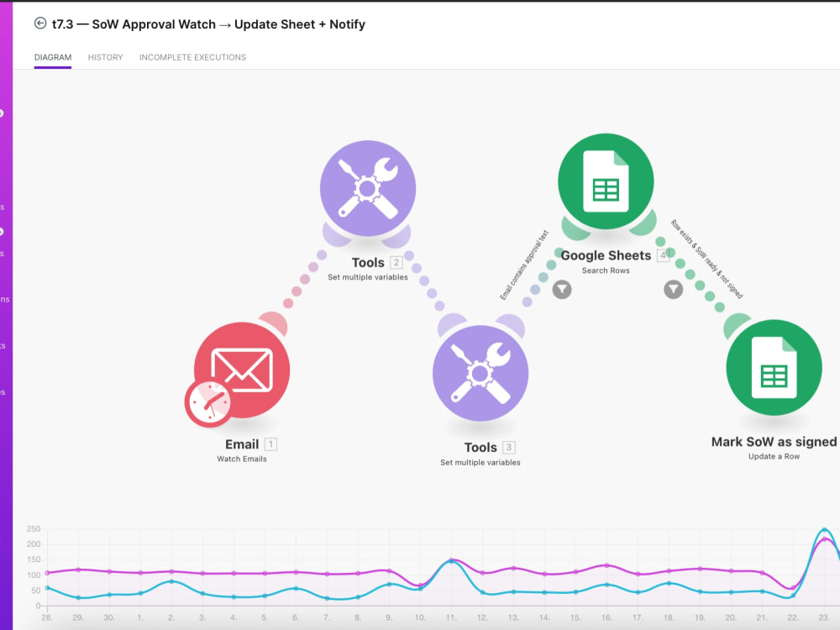Click the module number 4 badge

click(x=663, y=255)
